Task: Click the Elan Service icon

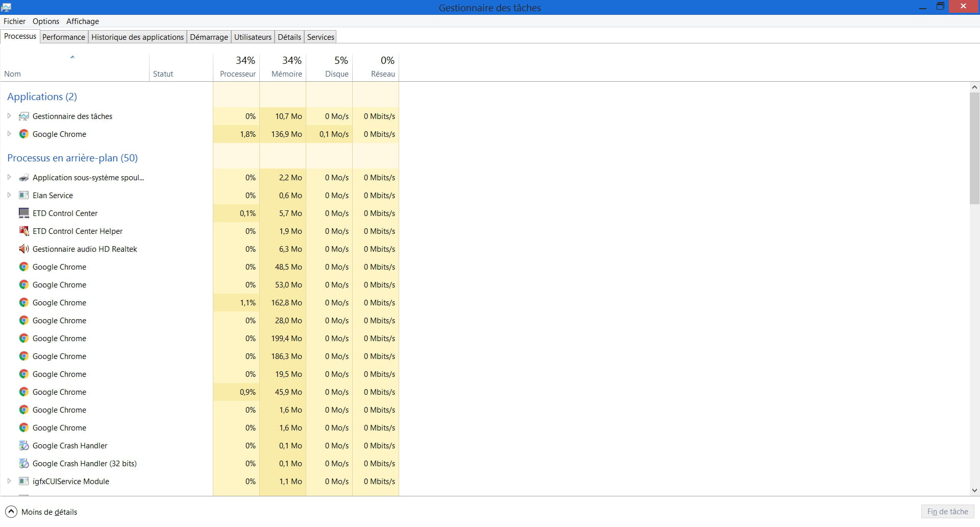Action: (23, 196)
